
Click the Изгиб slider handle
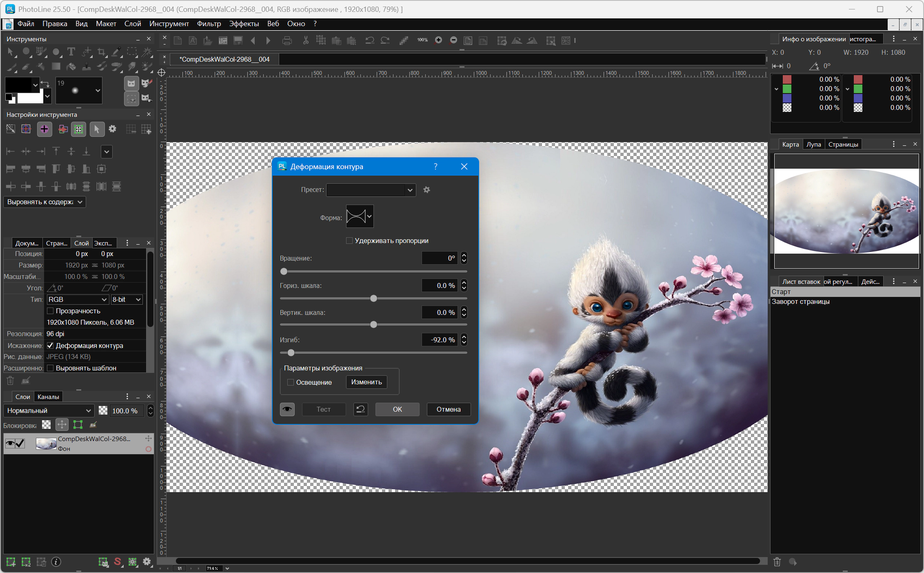pos(291,352)
